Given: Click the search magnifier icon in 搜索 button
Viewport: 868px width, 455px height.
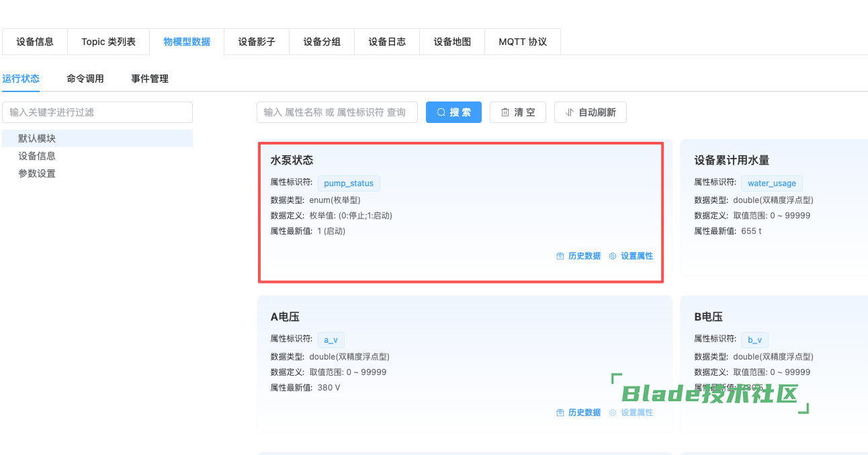Looking at the screenshot, I should [441, 112].
